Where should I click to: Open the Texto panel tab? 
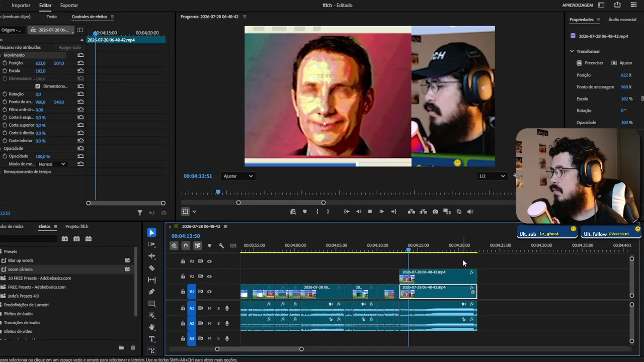click(51, 17)
